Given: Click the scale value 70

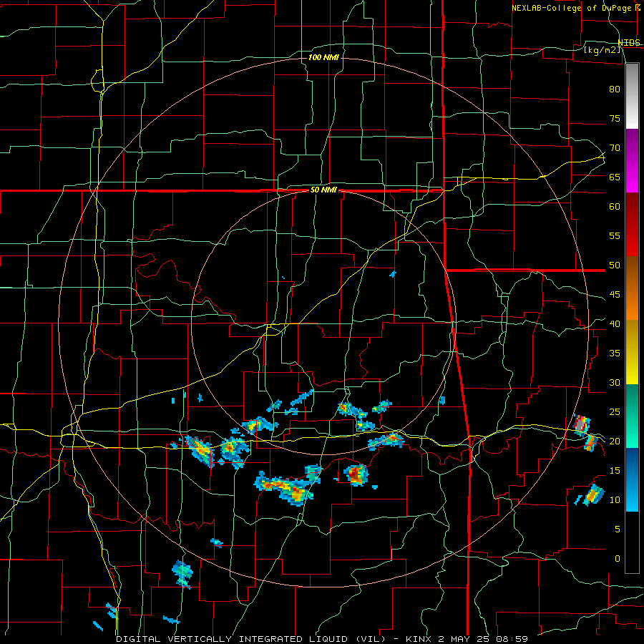Looking at the screenshot, I should (x=615, y=148).
